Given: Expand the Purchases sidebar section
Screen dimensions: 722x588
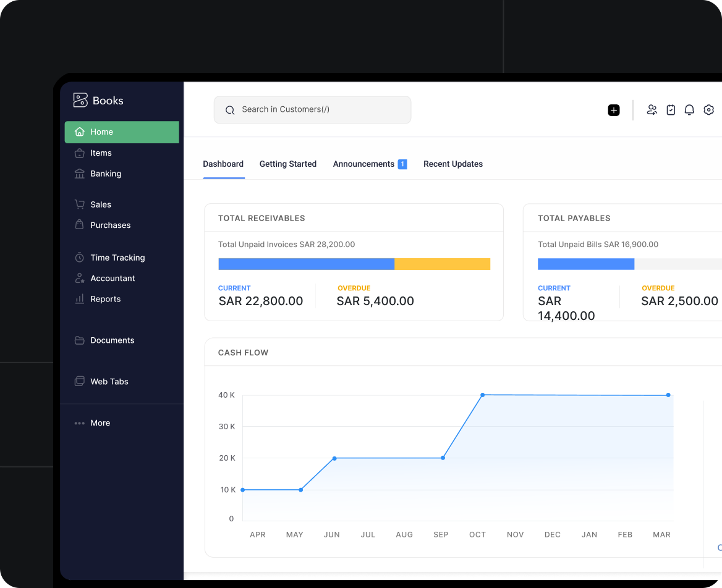Looking at the screenshot, I should (110, 225).
